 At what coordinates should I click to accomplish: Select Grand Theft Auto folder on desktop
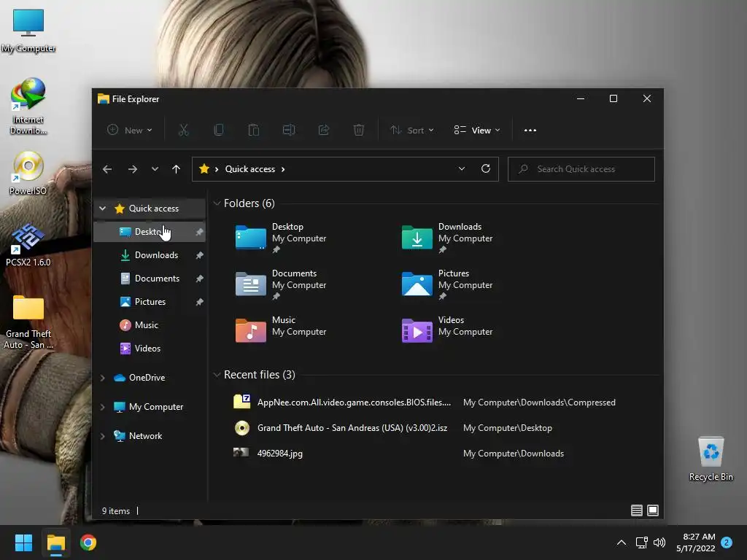coord(28,322)
